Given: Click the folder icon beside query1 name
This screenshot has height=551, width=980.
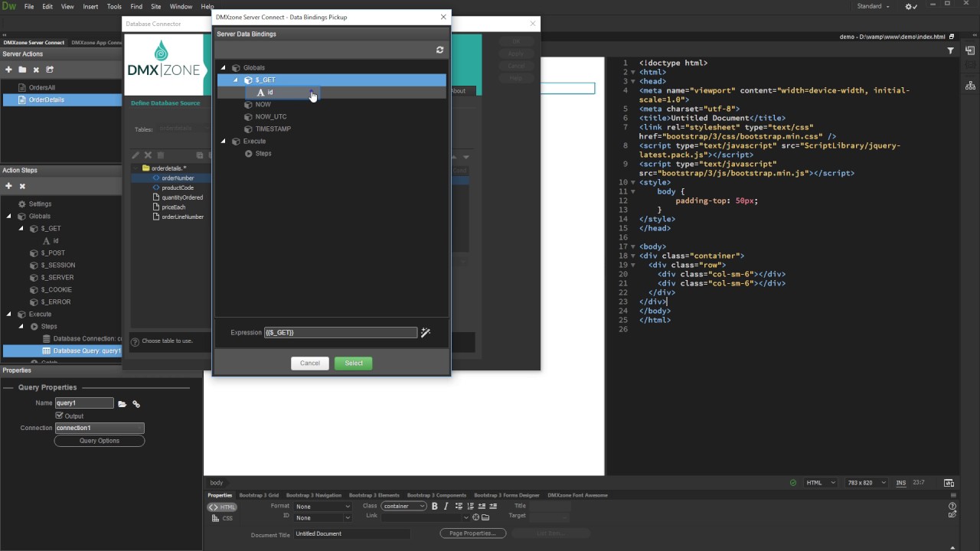Looking at the screenshot, I should [x=122, y=404].
